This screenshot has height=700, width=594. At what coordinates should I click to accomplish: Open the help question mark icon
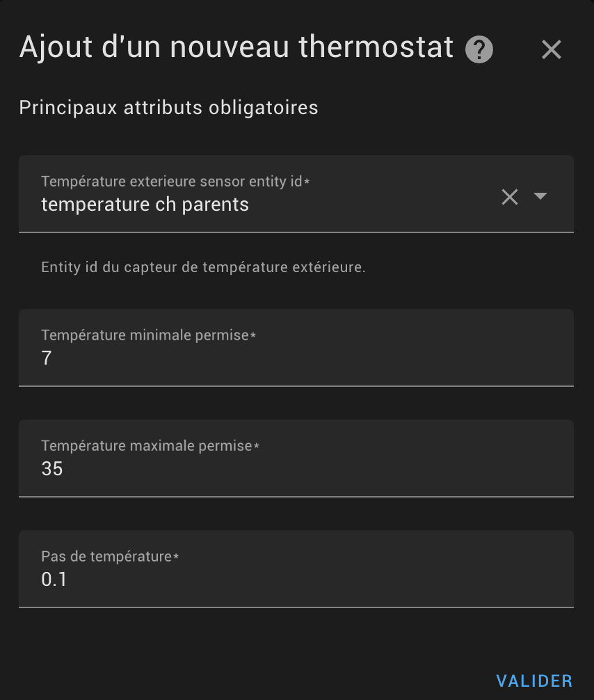coord(479,50)
